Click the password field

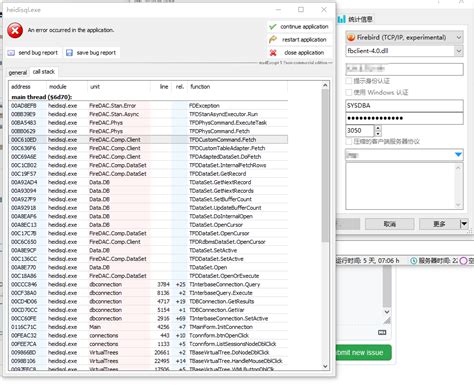click(x=404, y=118)
